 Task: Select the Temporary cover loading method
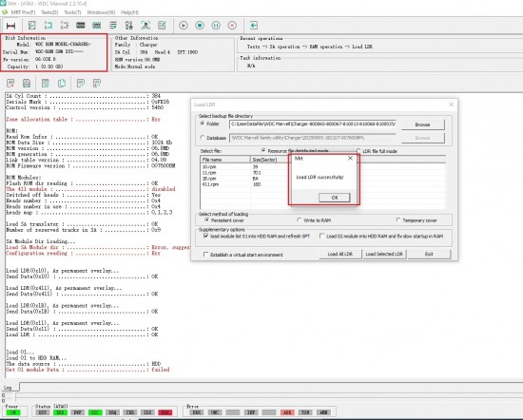tap(397, 220)
